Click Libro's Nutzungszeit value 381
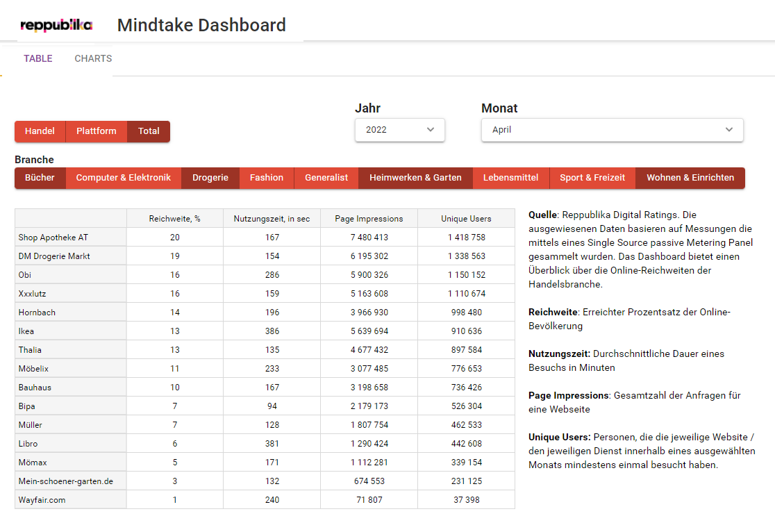This screenshot has width=775, height=532. pyautogui.click(x=272, y=444)
